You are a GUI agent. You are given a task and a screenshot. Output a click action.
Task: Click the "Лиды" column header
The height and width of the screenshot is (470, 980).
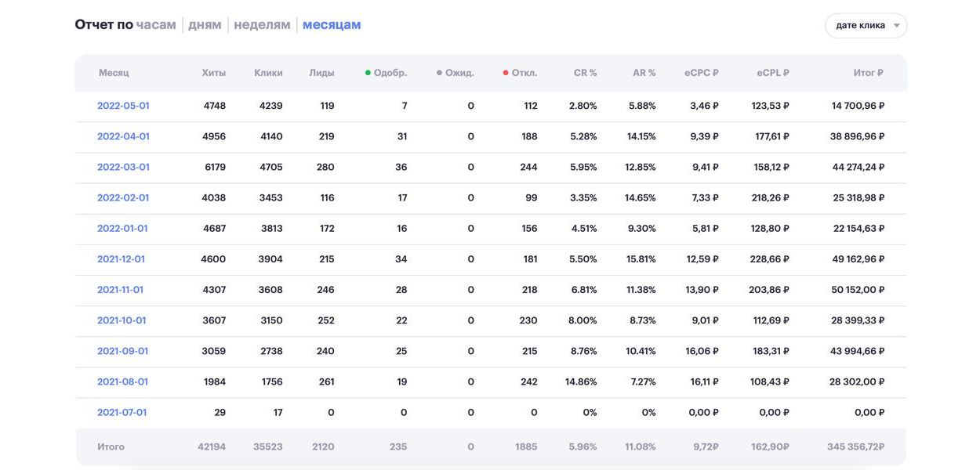coord(322,73)
